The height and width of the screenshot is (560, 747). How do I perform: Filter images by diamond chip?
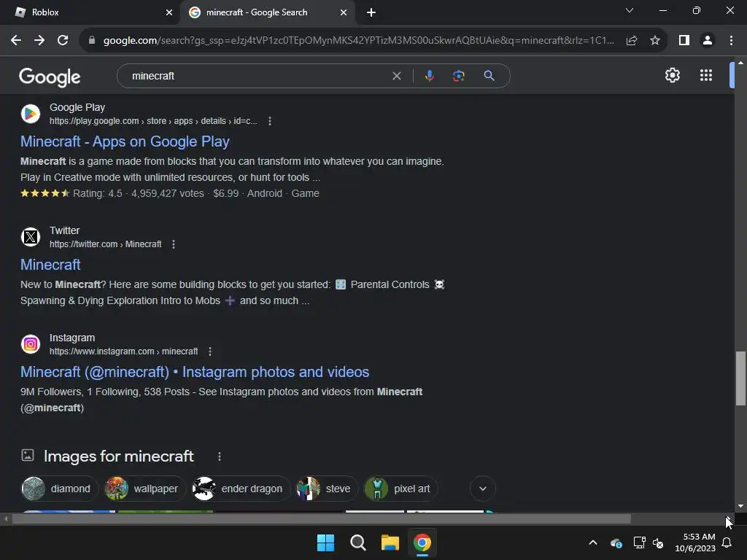tap(59, 489)
